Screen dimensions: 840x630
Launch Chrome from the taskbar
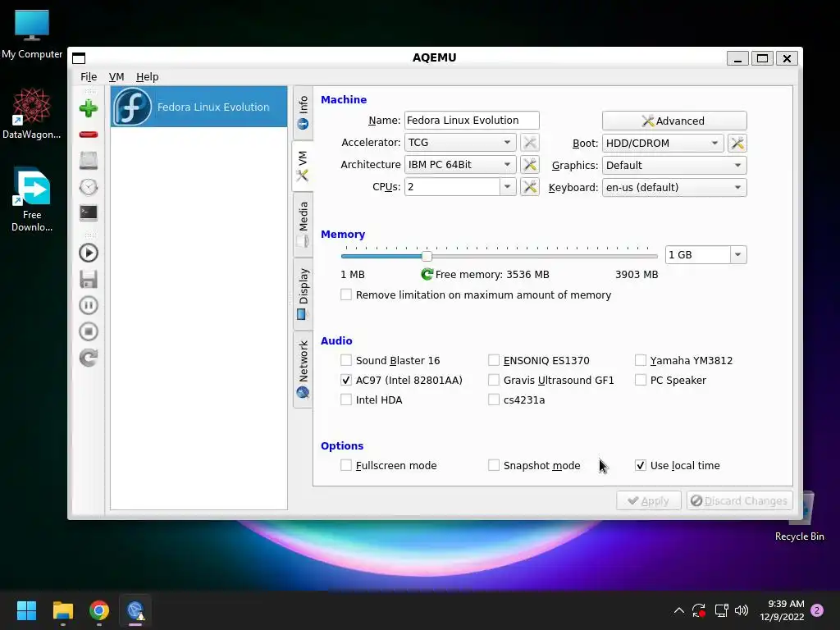point(99,610)
